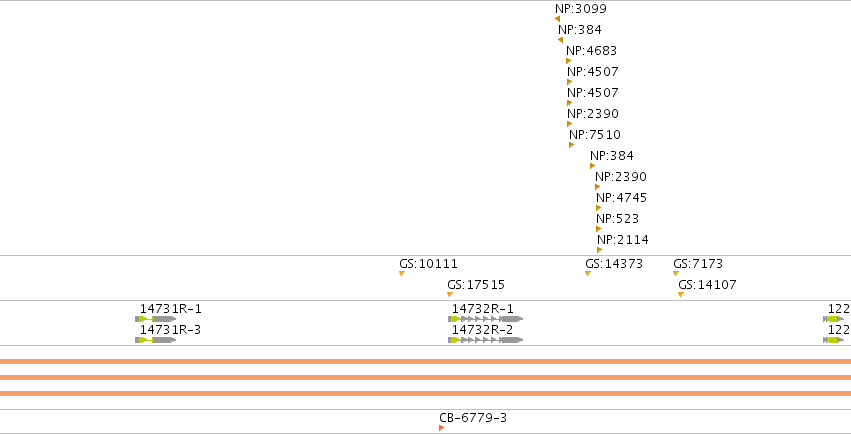851x434 pixels.
Task: Click the middle orange track bar
Action: point(426,378)
